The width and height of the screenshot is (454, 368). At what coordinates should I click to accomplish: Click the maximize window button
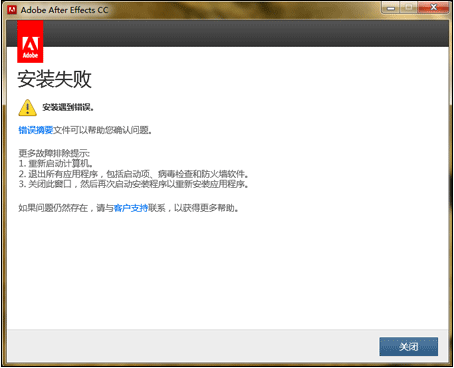coord(409,8)
